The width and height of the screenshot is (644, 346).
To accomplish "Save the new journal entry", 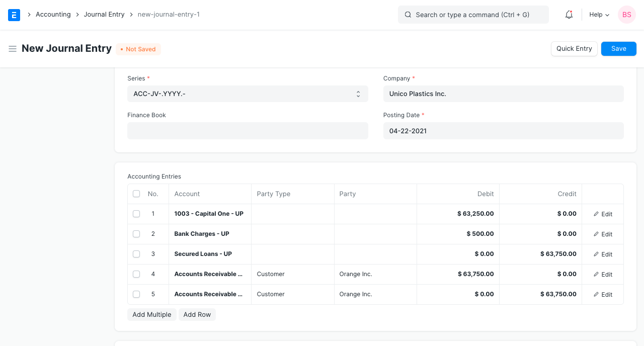I will click(x=618, y=48).
